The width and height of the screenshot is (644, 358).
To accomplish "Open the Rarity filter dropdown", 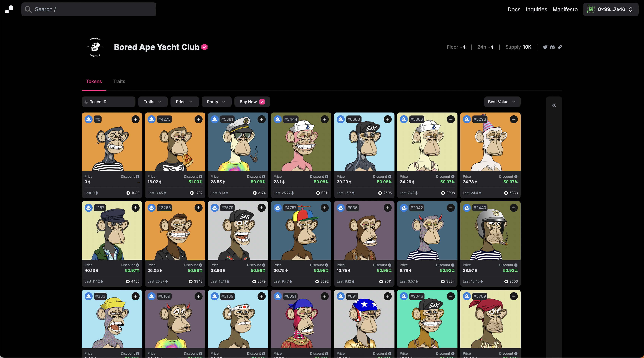I will tap(216, 102).
